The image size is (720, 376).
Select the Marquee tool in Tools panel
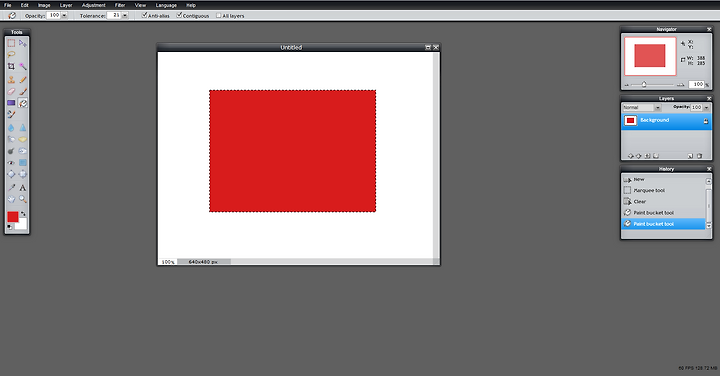[x=11, y=43]
